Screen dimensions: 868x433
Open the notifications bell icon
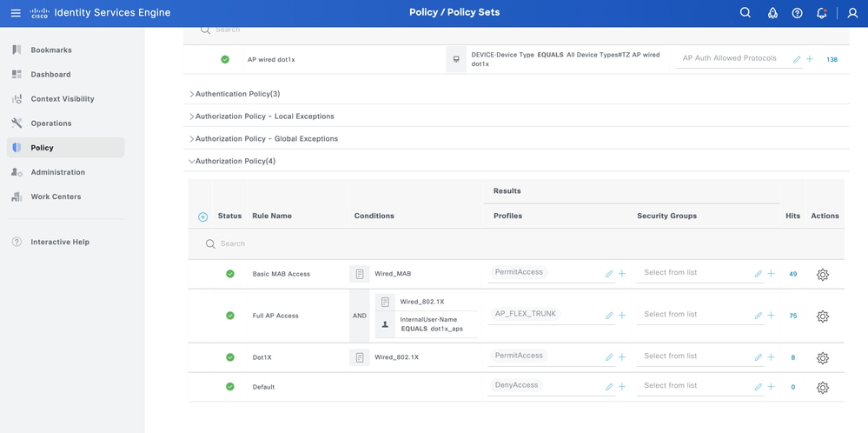[821, 13]
